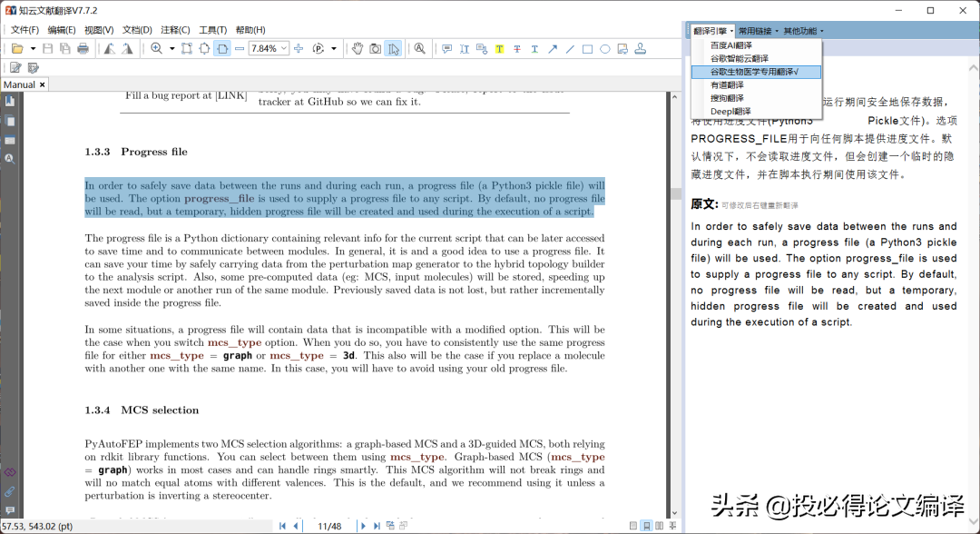Click the Snapshot camera tool
980x534 pixels.
point(375,49)
